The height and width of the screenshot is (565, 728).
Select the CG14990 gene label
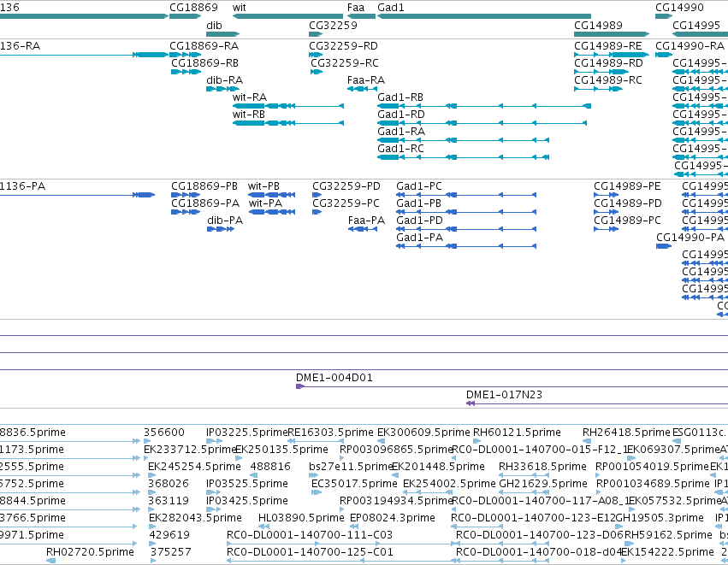[x=680, y=8]
